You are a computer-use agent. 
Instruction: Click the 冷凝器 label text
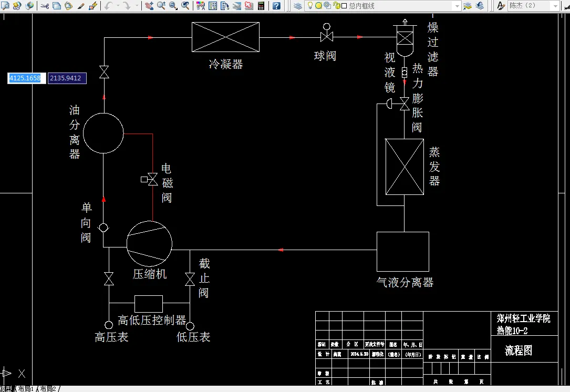click(x=226, y=64)
